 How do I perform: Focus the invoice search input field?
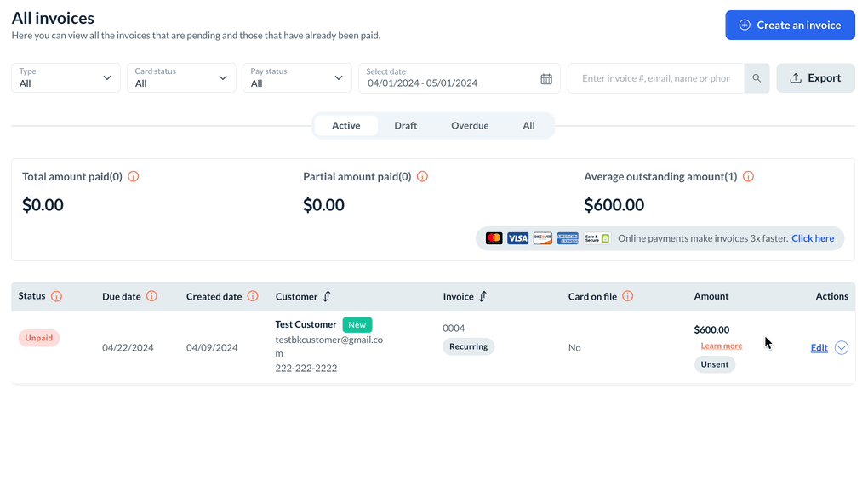click(x=655, y=78)
